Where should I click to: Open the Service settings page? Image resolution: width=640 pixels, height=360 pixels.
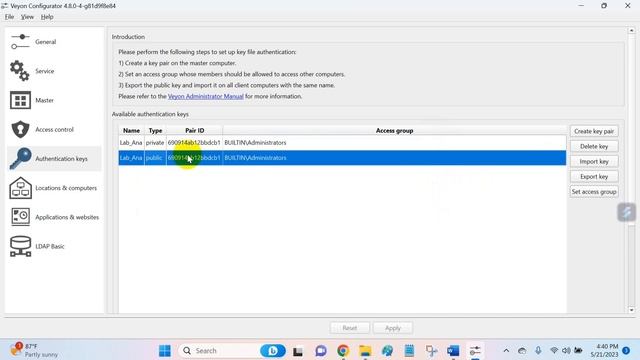(x=54, y=71)
